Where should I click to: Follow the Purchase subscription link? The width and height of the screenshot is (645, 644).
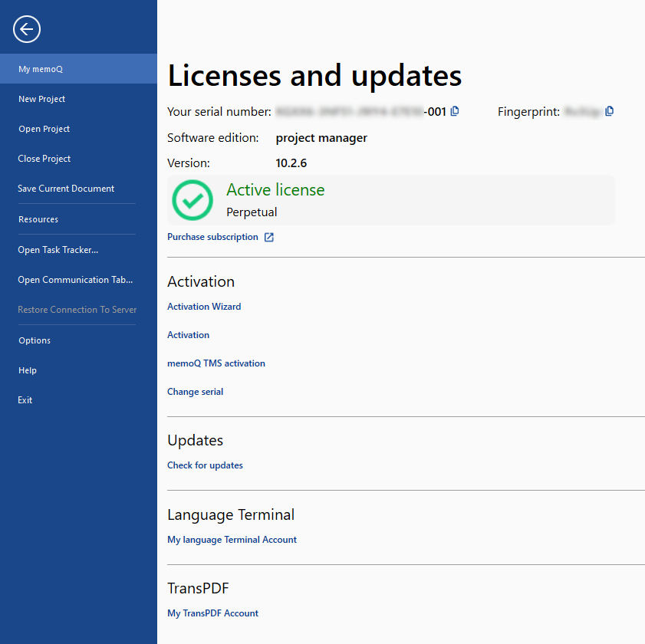pos(212,237)
